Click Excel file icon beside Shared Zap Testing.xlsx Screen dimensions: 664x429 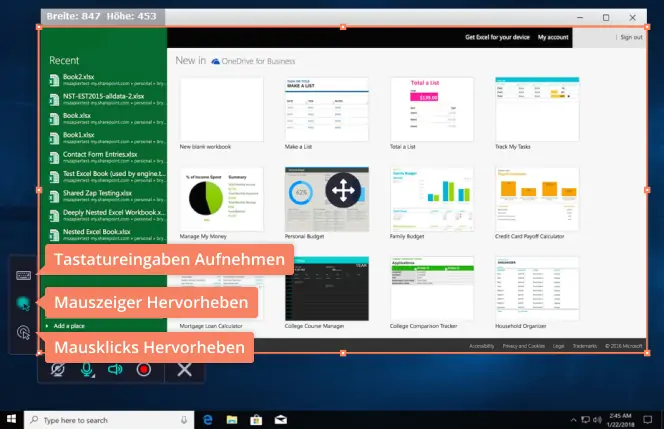coord(54,197)
